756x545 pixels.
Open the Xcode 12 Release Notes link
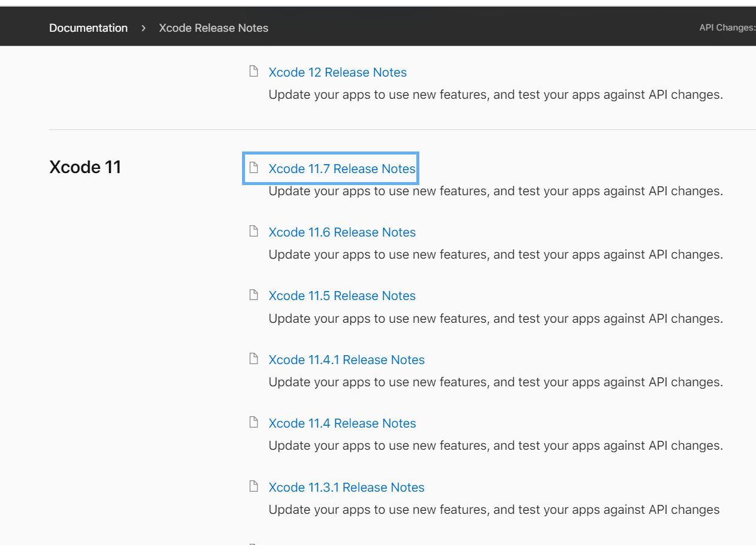tap(337, 72)
